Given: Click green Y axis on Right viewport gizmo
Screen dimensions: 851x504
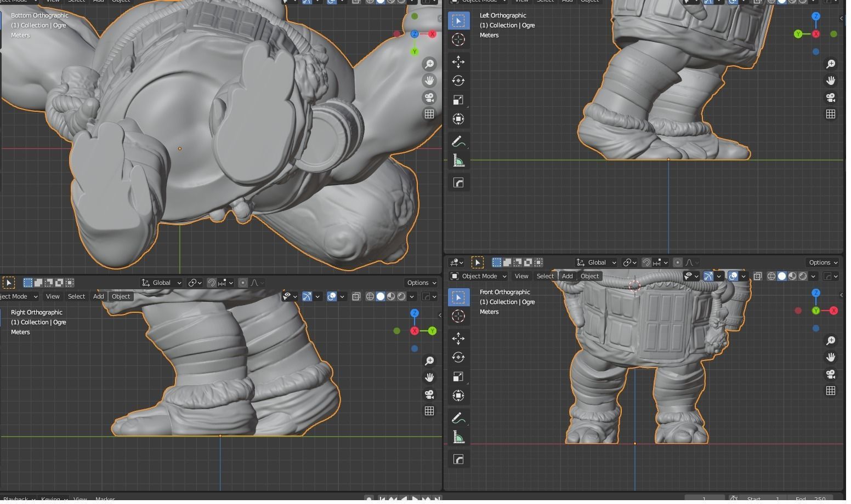Looking at the screenshot, I should pos(433,331).
